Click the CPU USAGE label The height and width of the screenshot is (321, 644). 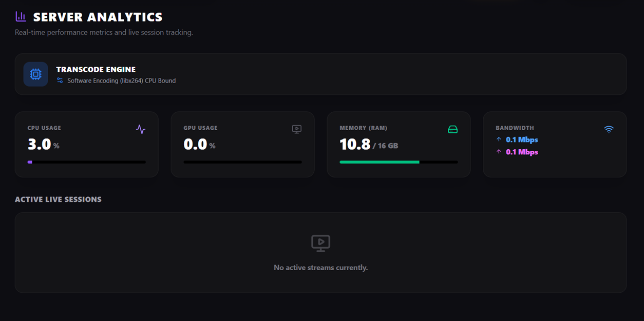pyautogui.click(x=44, y=128)
